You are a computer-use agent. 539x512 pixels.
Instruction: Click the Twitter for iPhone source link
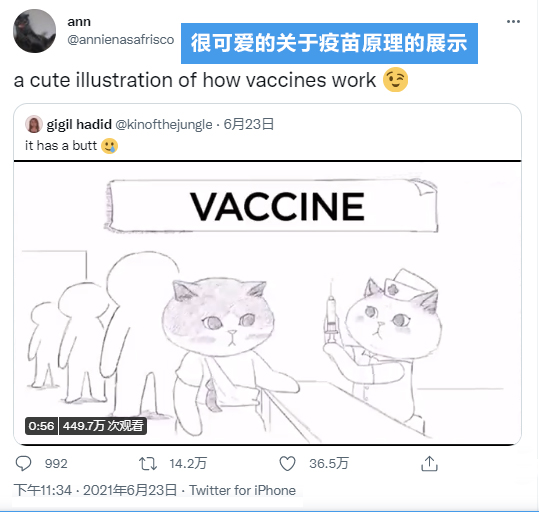242,490
